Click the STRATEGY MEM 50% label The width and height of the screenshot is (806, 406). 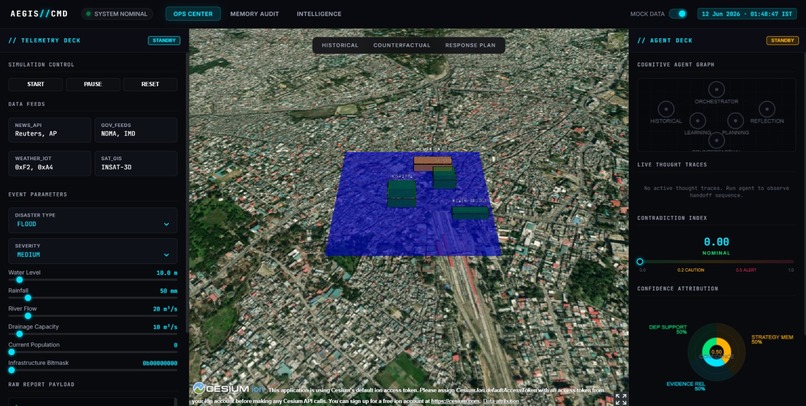(772, 339)
